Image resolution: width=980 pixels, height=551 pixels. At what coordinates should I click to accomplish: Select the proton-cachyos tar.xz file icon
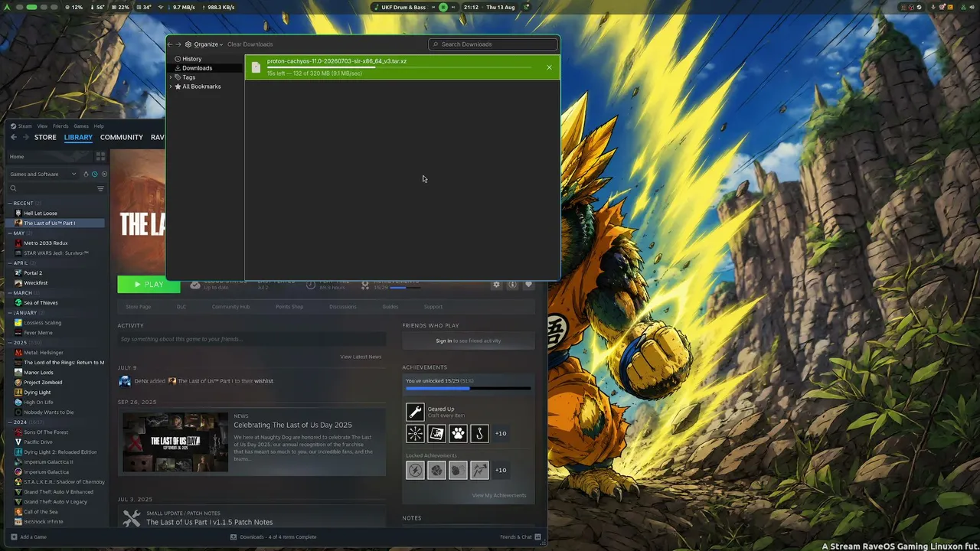coord(256,67)
